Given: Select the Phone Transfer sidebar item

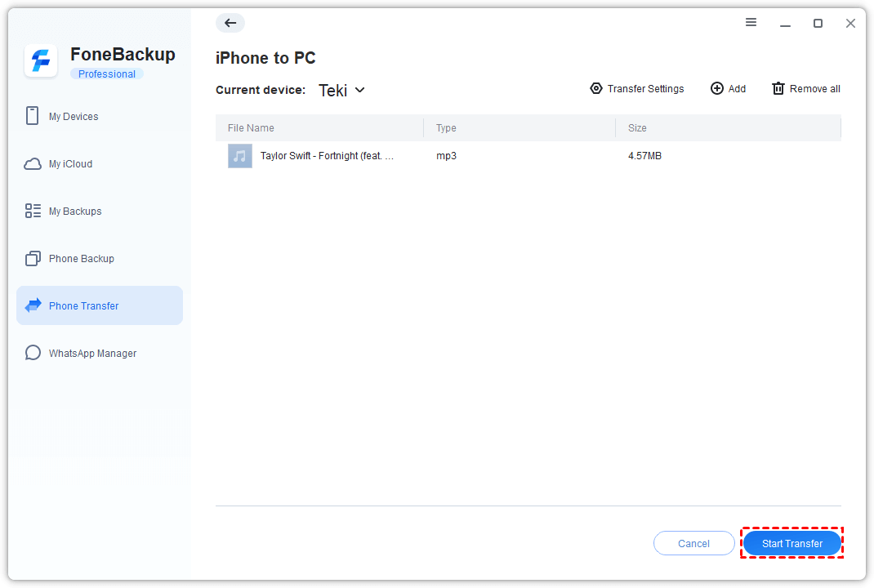Looking at the screenshot, I should tap(83, 306).
